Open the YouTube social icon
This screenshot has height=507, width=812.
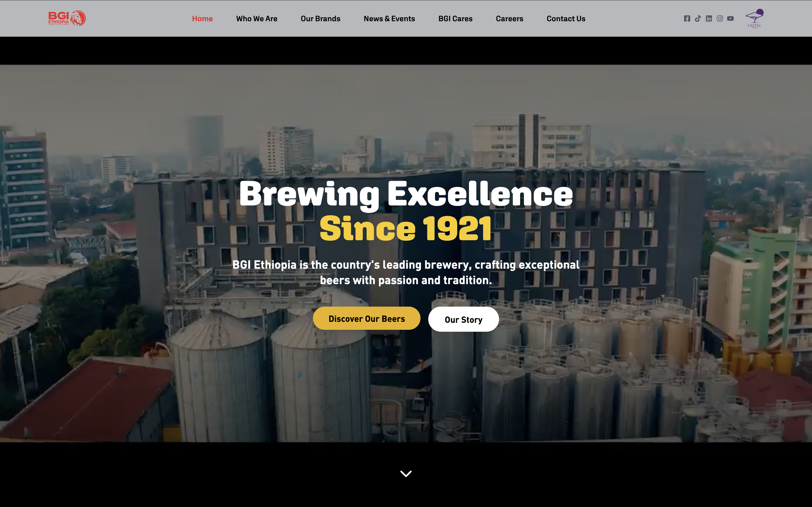[x=731, y=18]
